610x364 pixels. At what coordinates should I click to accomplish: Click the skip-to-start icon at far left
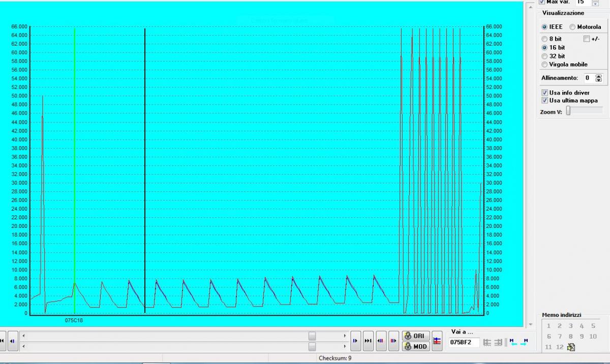[2, 341]
